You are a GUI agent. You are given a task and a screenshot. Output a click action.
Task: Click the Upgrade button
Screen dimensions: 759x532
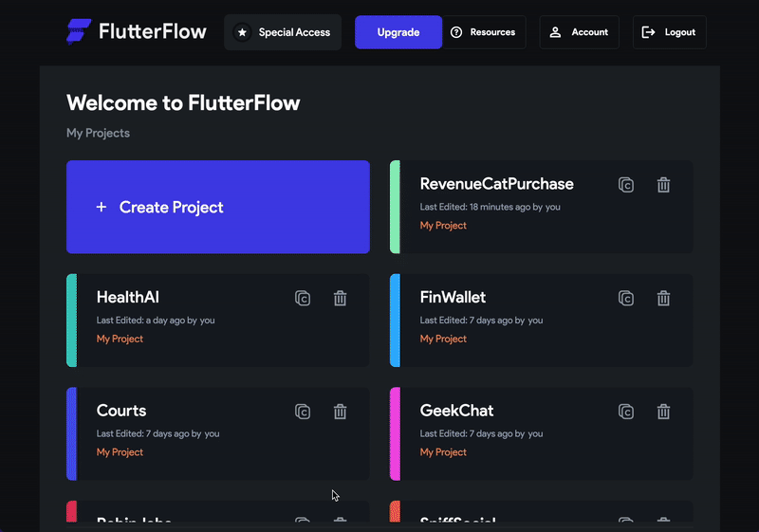[x=398, y=32]
